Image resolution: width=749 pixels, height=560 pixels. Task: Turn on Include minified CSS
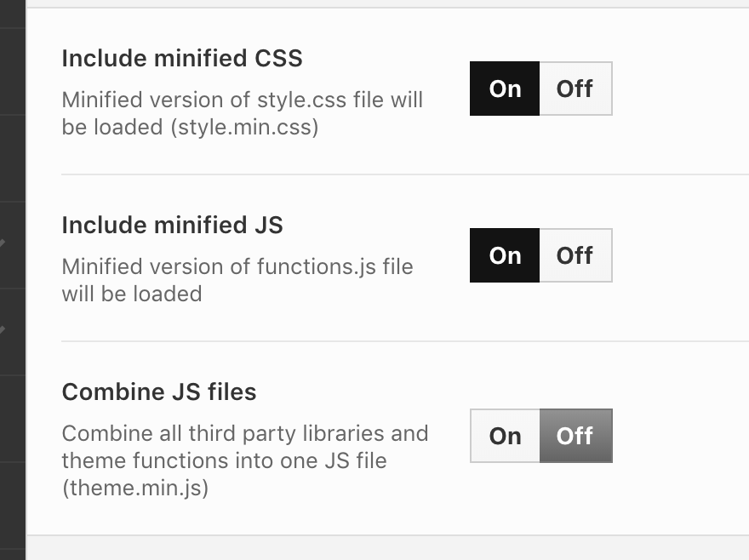pos(505,89)
